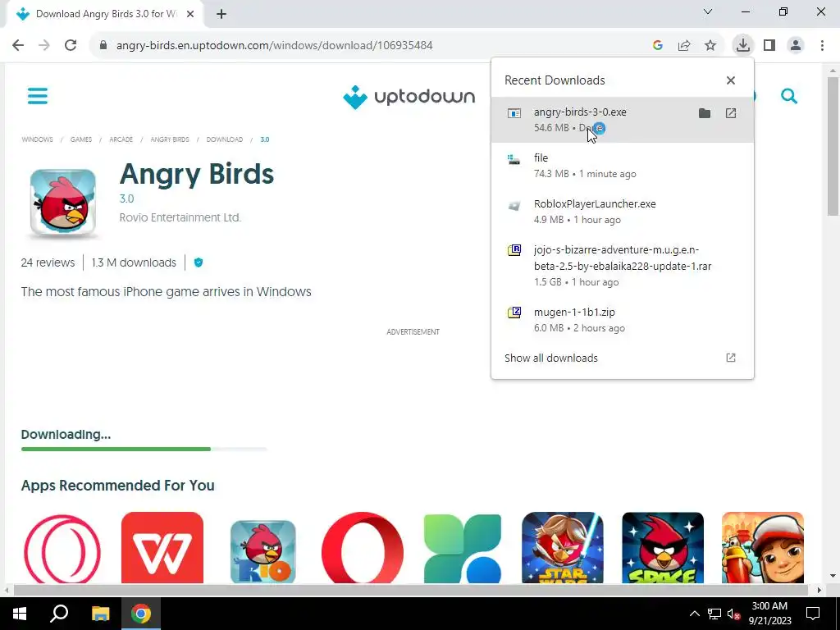Image resolution: width=840 pixels, height=630 pixels.
Task: Close the Recent Downloads popup
Action: click(x=731, y=80)
